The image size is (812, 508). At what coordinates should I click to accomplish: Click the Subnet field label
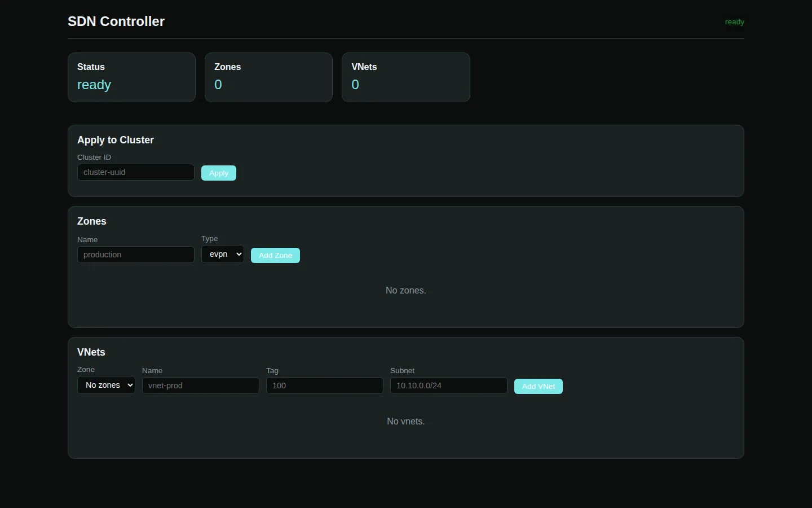(402, 370)
